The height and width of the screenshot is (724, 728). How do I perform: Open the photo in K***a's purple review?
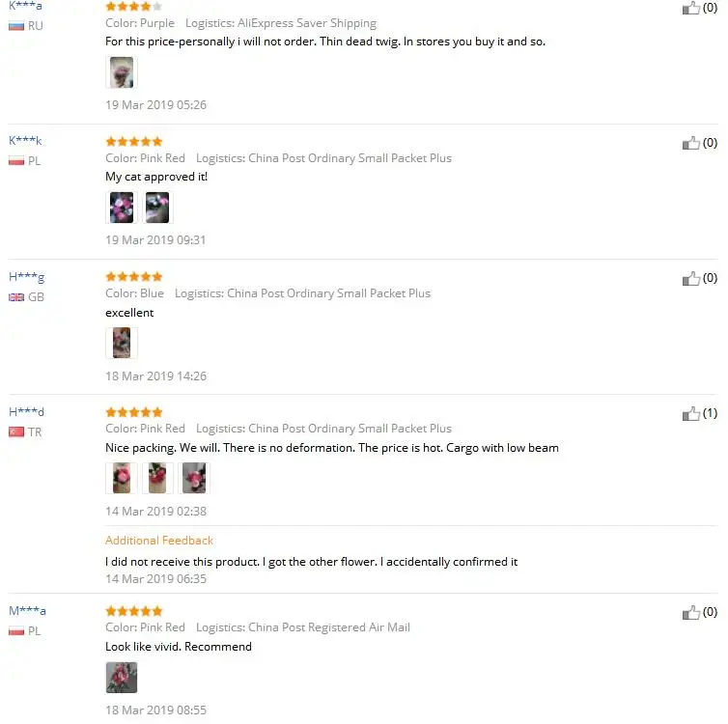point(122,72)
